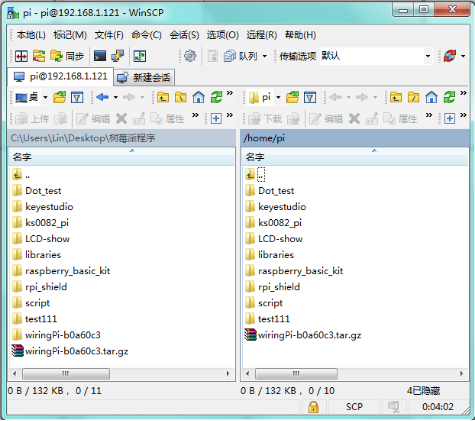Expand the Queue dropdown arrow
The height and width of the screenshot is (421, 475).
point(265,56)
